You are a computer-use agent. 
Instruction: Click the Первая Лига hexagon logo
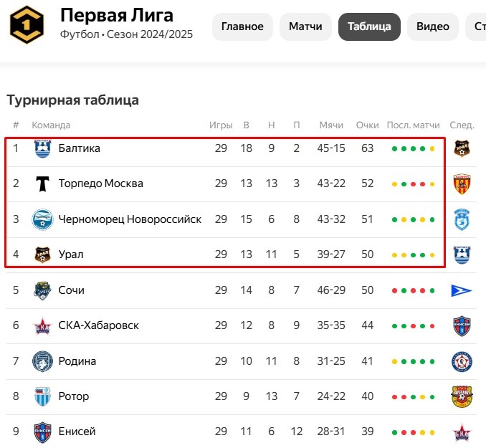coord(26,25)
